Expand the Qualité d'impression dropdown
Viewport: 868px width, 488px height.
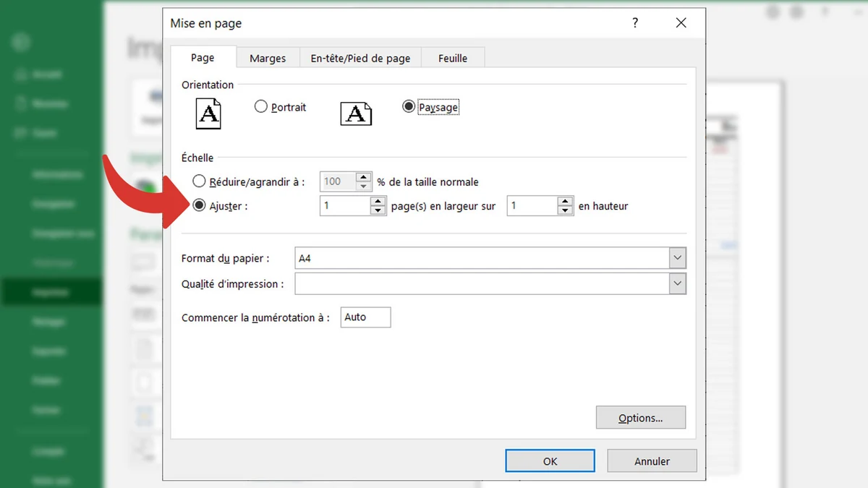coord(678,283)
